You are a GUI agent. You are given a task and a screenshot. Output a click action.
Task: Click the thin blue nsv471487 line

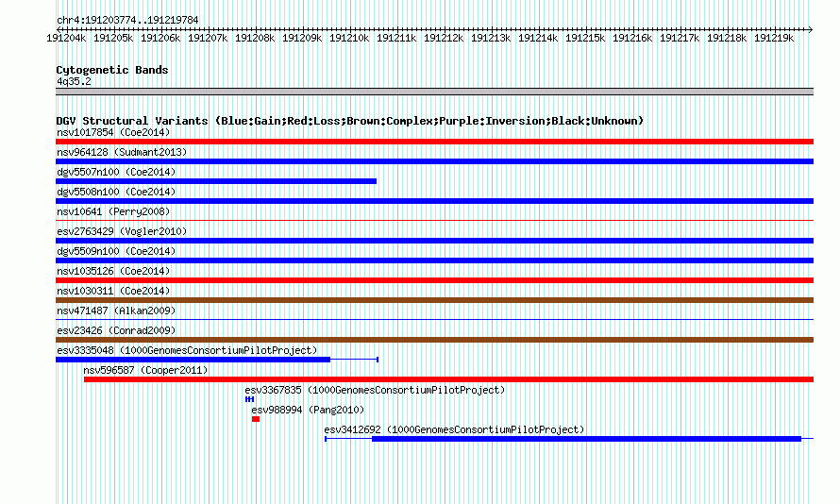click(434, 319)
